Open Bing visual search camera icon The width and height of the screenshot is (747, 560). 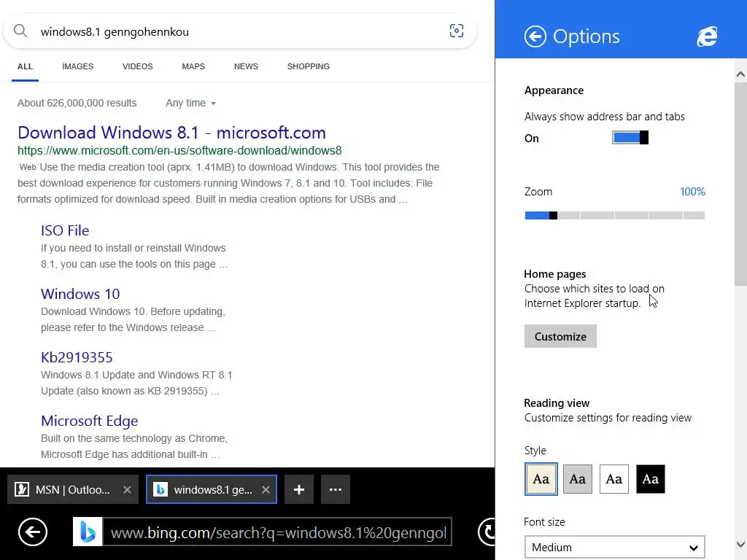pyautogui.click(x=457, y=31)
